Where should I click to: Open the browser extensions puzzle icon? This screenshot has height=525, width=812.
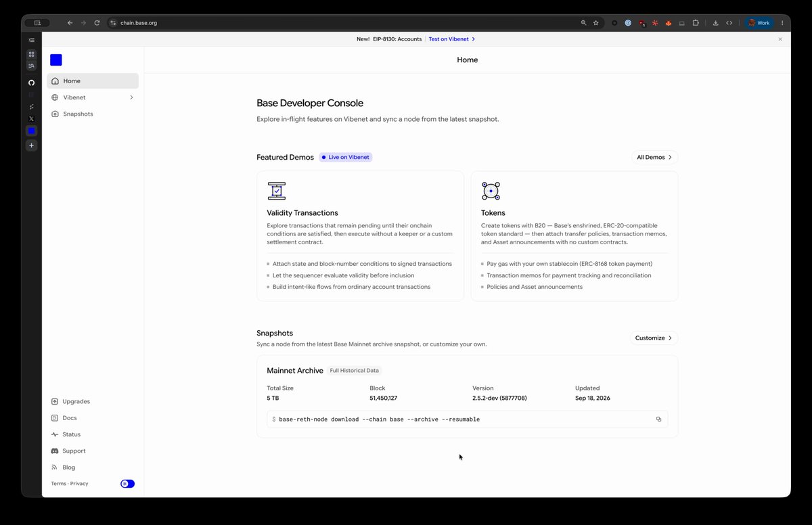pos(695,23)
